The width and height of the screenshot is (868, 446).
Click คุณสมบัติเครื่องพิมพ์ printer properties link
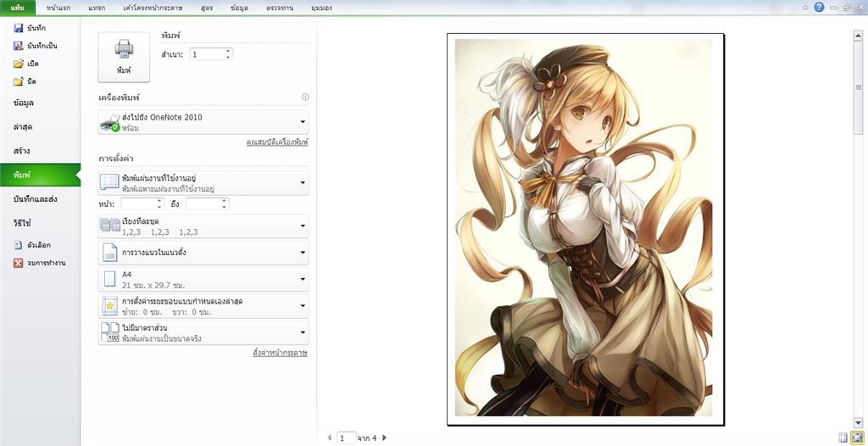tap(277, 143)
